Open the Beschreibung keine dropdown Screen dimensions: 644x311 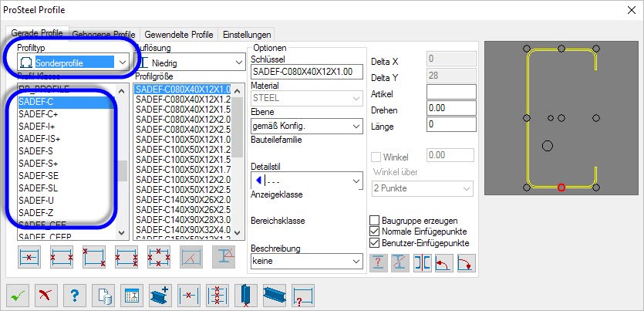307,261
